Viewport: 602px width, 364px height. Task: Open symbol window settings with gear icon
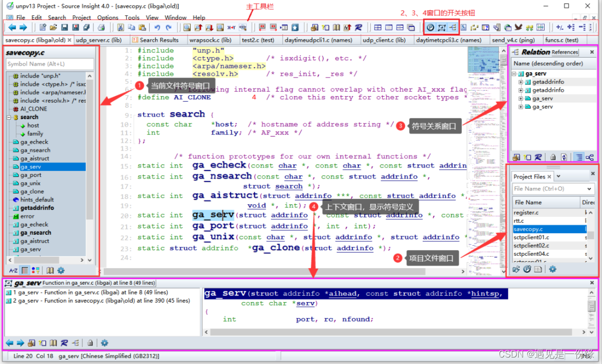61,270
